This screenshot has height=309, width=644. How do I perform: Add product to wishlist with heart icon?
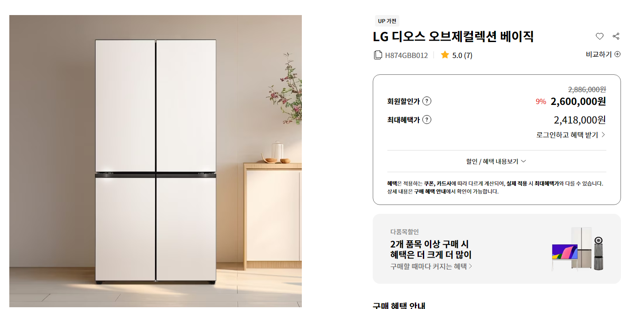pyautogui.click(x=599, y=36)
